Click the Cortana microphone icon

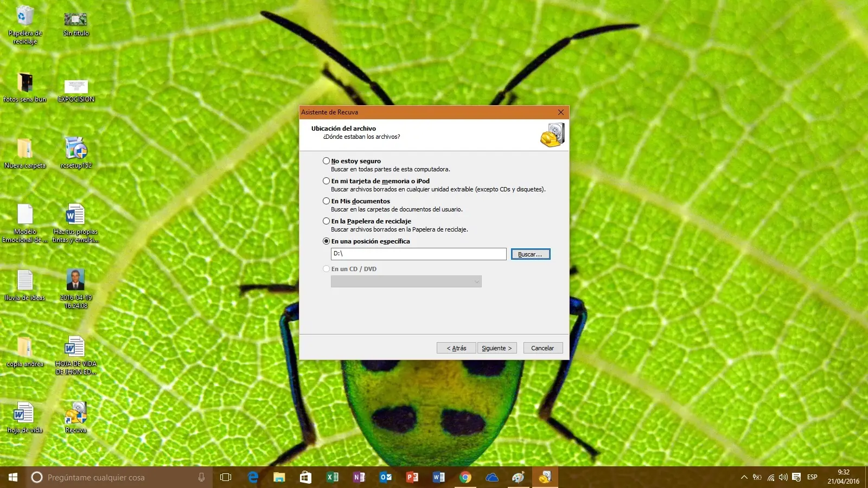201,477
